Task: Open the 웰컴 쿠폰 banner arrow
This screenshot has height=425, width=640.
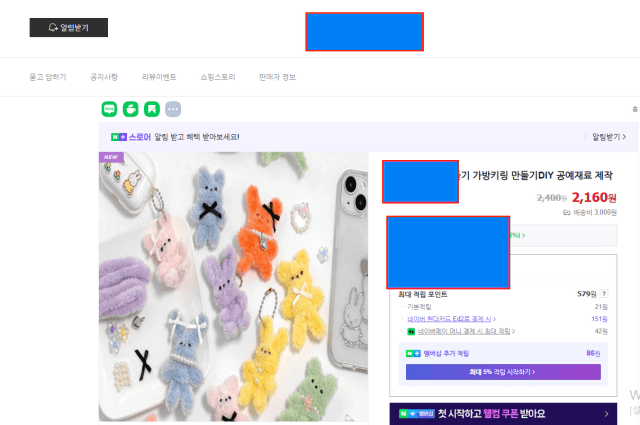Action: pos(607,414)
